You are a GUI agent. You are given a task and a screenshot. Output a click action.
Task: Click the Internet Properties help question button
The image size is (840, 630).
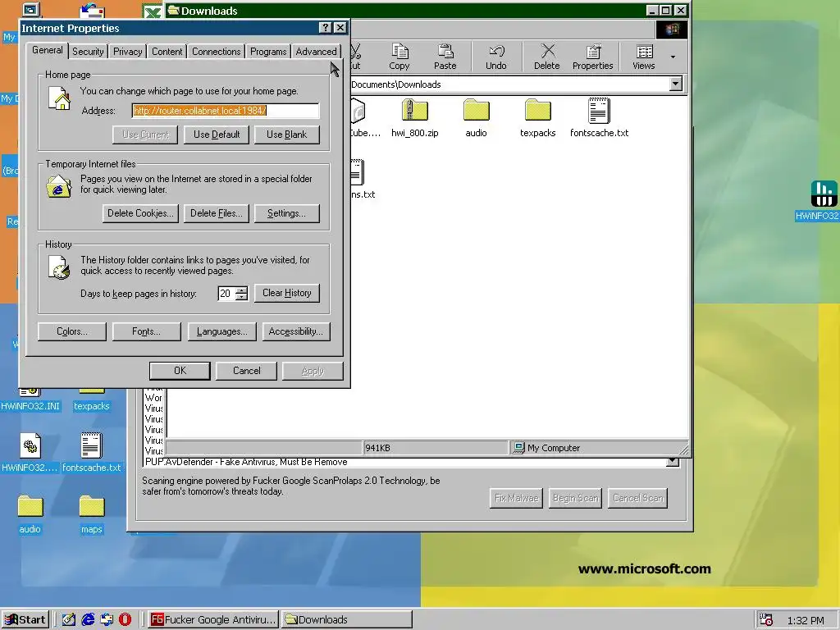click(x=325, y=28)
